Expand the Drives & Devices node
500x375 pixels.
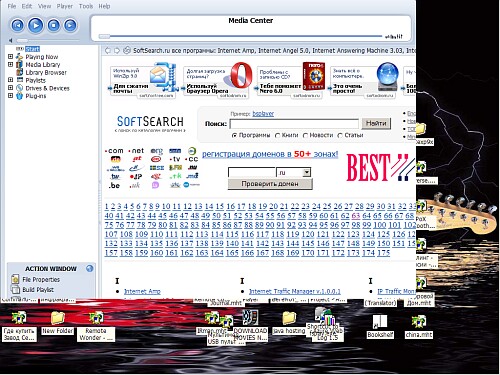tap(10, 88)
